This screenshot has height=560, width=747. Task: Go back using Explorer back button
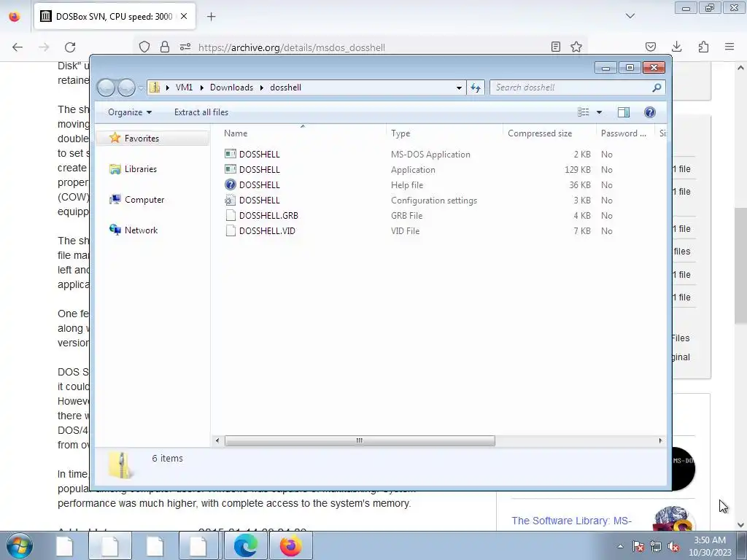(106, 87)
